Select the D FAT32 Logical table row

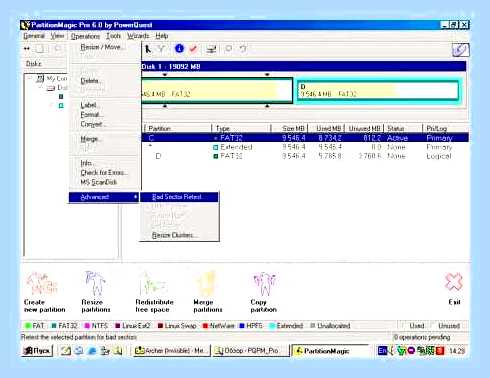point(305,156)
